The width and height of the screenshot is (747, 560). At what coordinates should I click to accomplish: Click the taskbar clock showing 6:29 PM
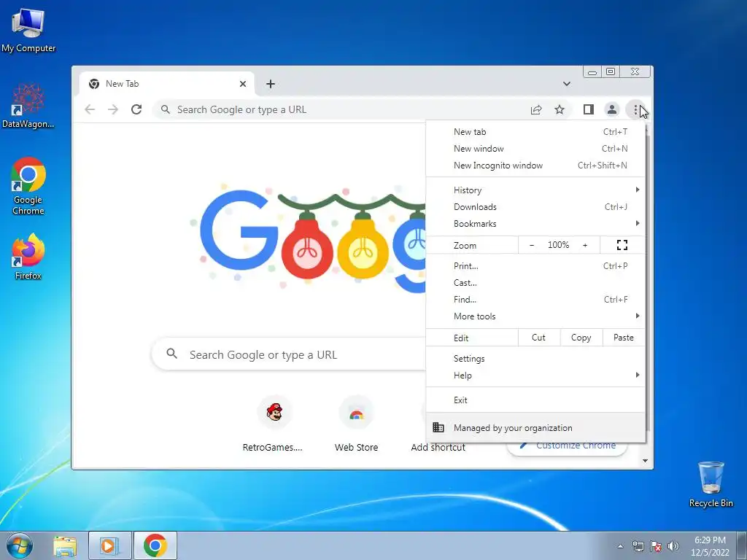coord(710,546)
